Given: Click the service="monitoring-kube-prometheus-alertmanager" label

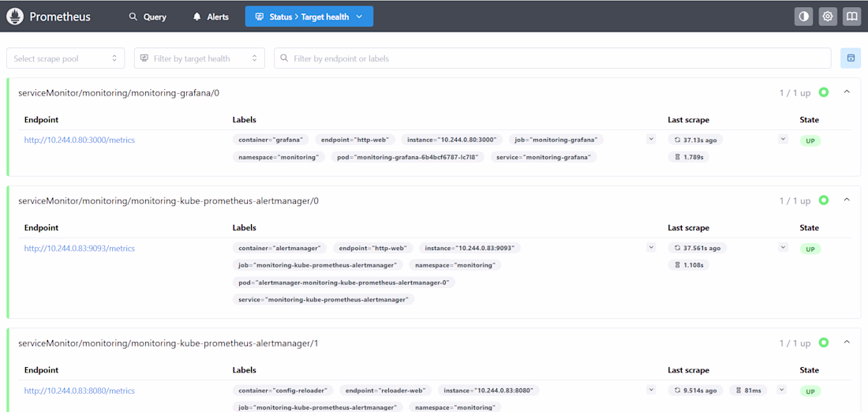Looking at the screenshot, I should pos(324,300).
